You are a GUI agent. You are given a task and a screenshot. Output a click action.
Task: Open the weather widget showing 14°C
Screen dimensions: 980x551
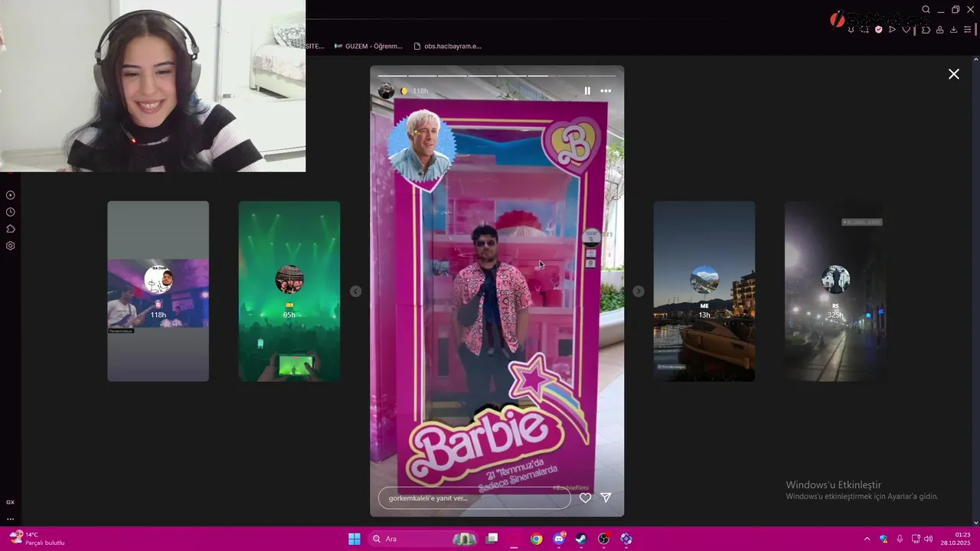[37, 539]
